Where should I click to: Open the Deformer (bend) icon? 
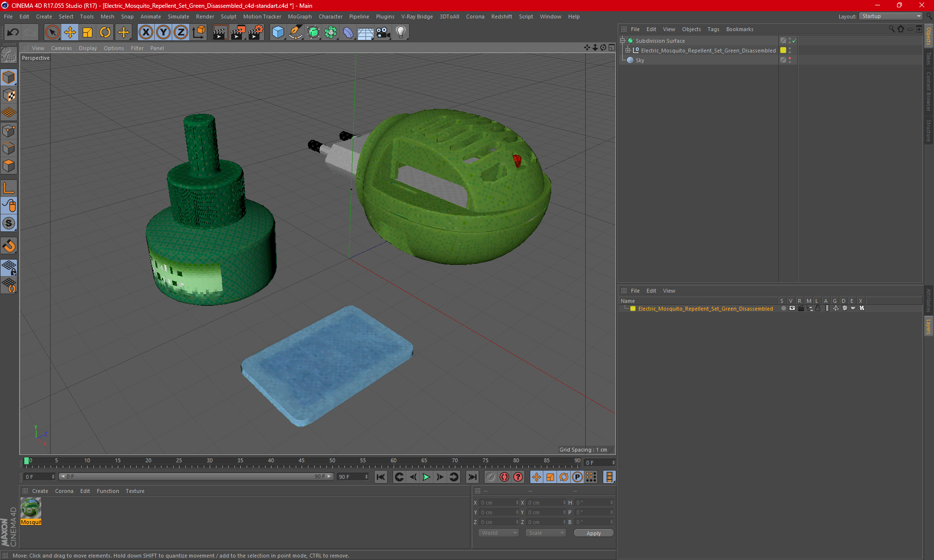[x=348, y=33]
